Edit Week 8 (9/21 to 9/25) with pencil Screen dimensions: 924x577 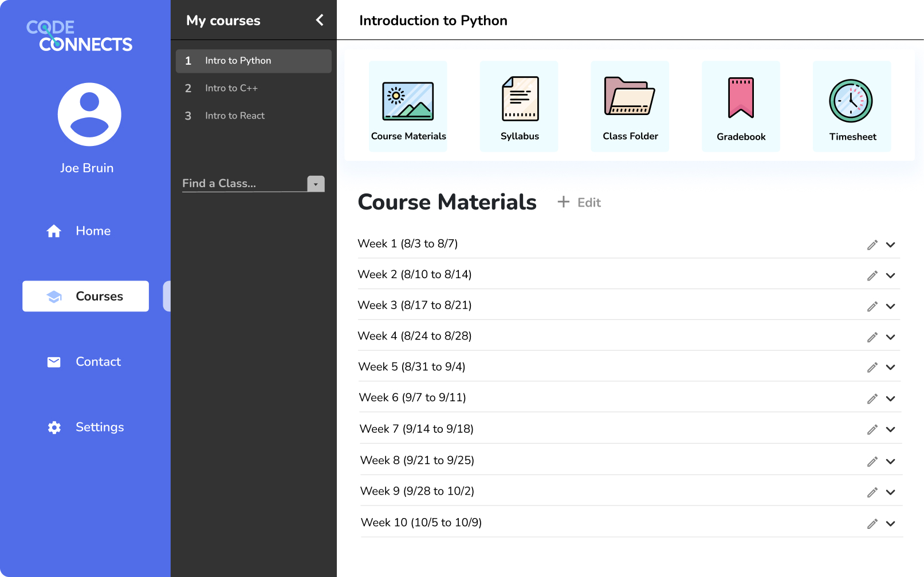click(x=872, y=462)
